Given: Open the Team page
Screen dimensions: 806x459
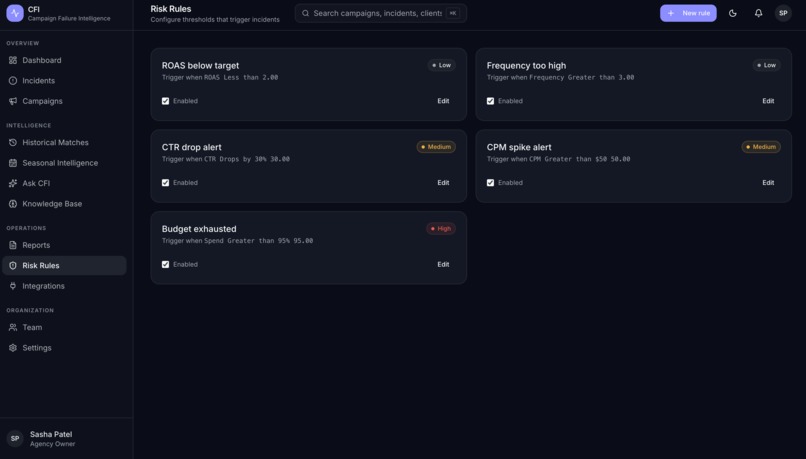Looking at the screenshot, I should click(x=64, y=327).
